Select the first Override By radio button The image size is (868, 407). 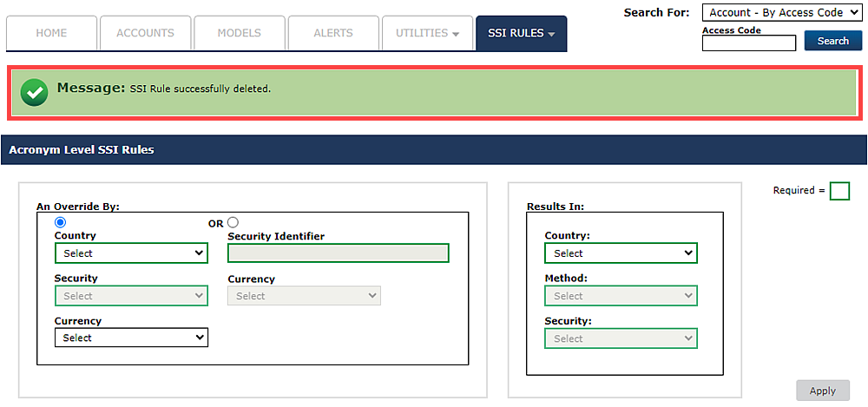click(60, 223)
